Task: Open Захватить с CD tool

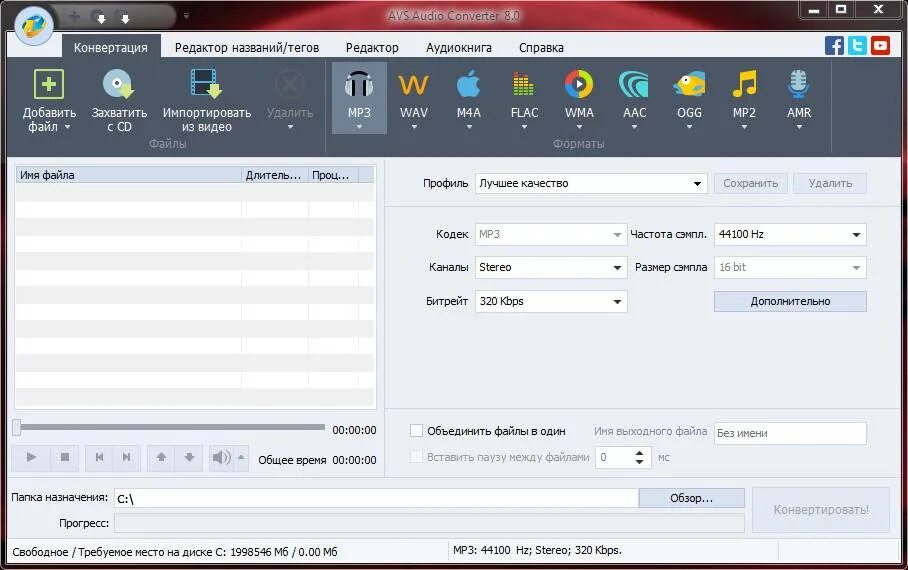Action: click(119, 100)
